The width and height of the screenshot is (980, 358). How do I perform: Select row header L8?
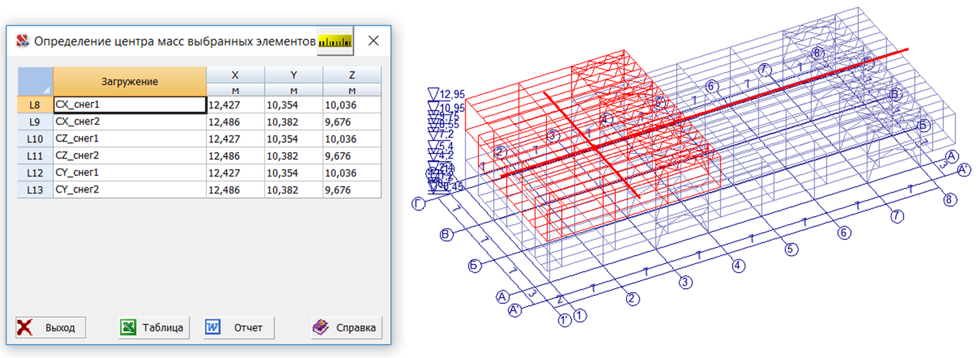[35, 105]
